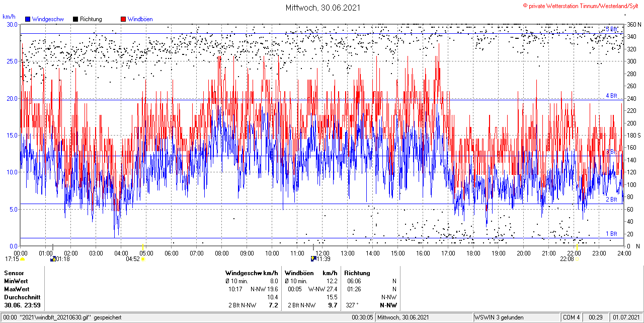Click the 'Durchschnitt' row header
This screenshot has width=644, height=323.
click(x=22, y=297)
